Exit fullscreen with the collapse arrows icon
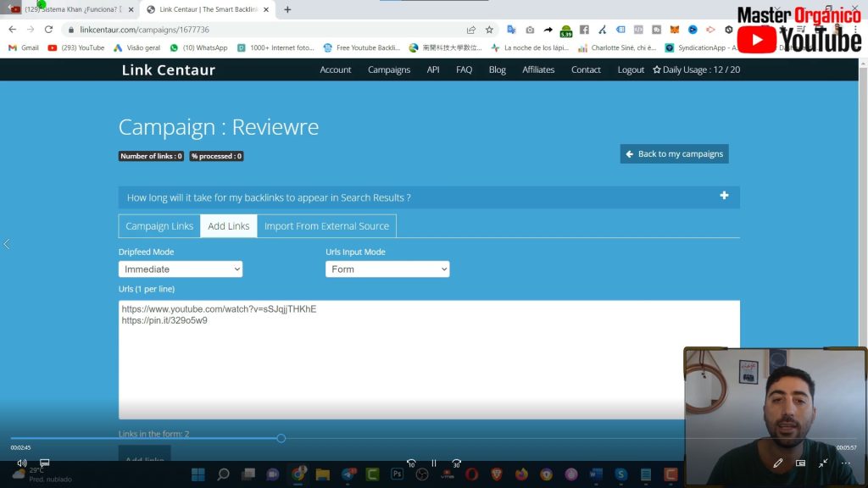868x488 pixels. [823, 463]
